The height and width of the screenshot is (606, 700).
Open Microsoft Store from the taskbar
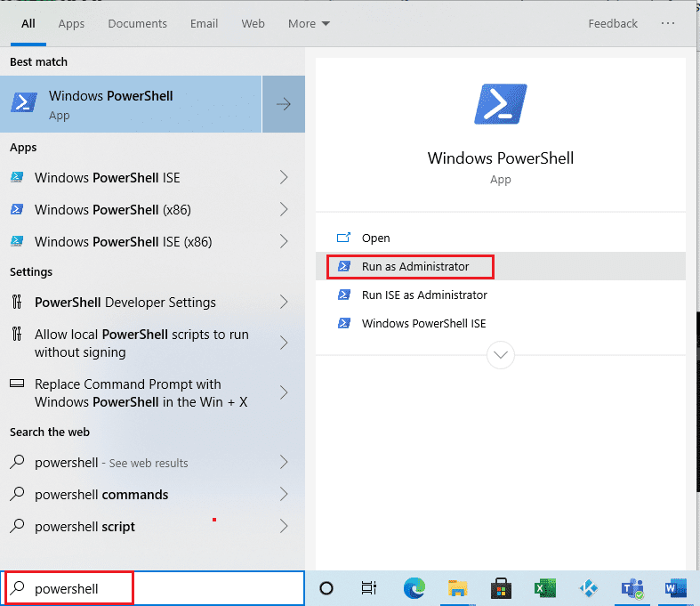pyautogui.click(x=501, y=588)
